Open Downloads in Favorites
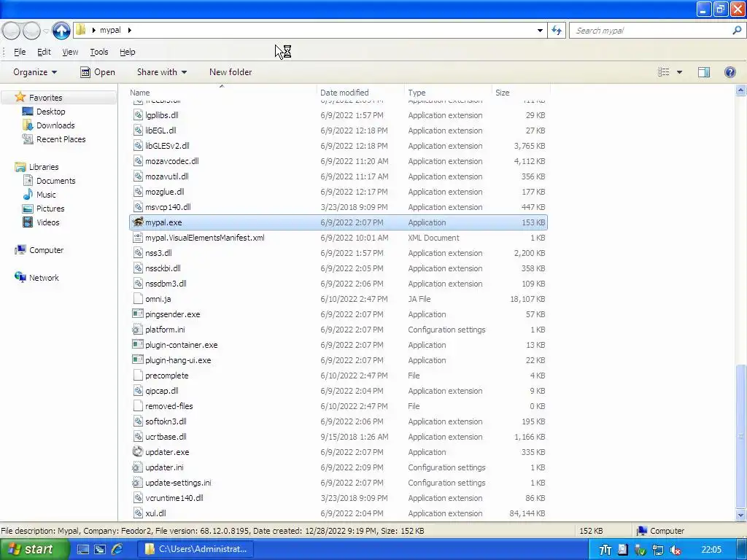 55,125
